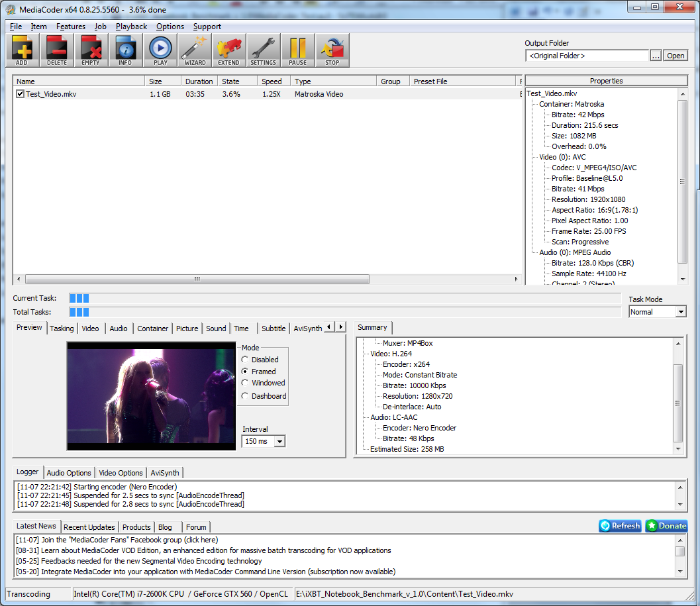Open SETTINGS wrench icon
700x606 pixels.
coord(264,50)
